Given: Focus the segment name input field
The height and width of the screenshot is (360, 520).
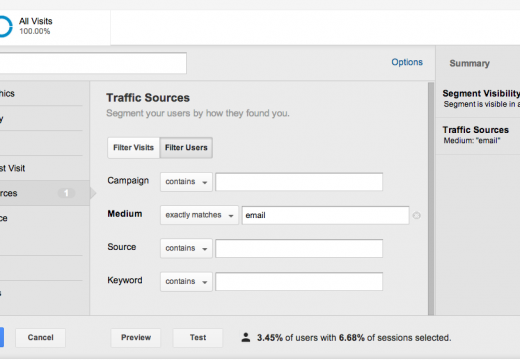Looking at the screenshot, I should [93, 63].
